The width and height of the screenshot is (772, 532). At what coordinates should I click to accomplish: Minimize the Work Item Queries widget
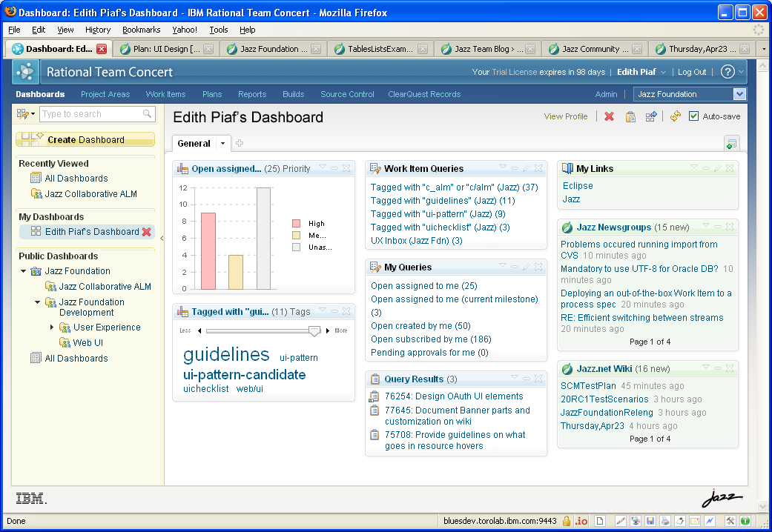click(x=515, y=168)
